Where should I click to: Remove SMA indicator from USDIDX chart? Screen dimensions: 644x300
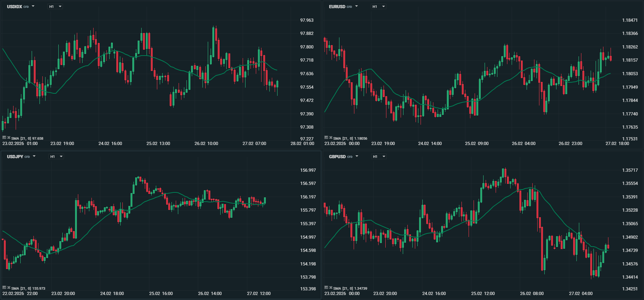(x=9, y=138)
